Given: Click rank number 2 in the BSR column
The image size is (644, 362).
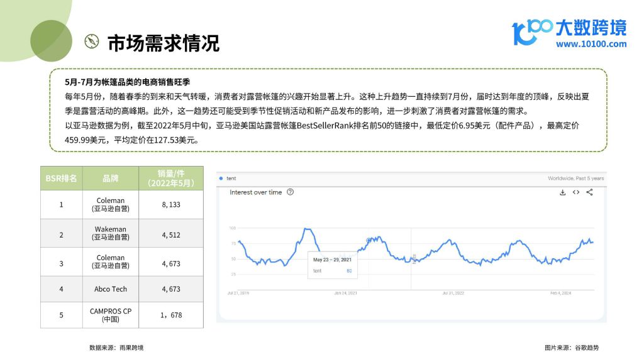Looking at the screenshot, I should click(x=61, y=235).
